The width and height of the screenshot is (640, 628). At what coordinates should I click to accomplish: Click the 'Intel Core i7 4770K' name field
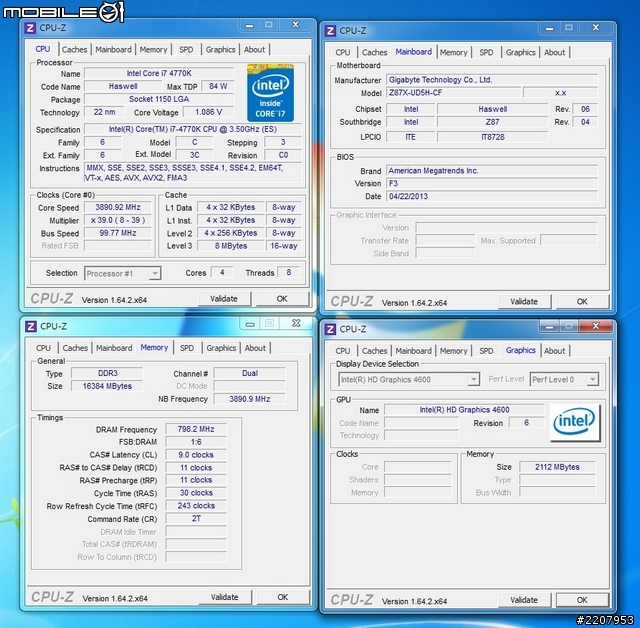click(x=159, y=73)
